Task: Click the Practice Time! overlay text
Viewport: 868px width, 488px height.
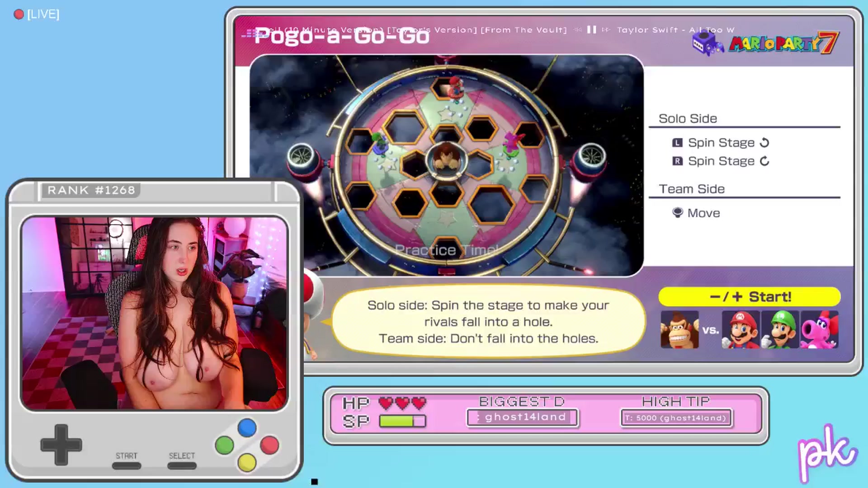Action: tap(447, 250)
